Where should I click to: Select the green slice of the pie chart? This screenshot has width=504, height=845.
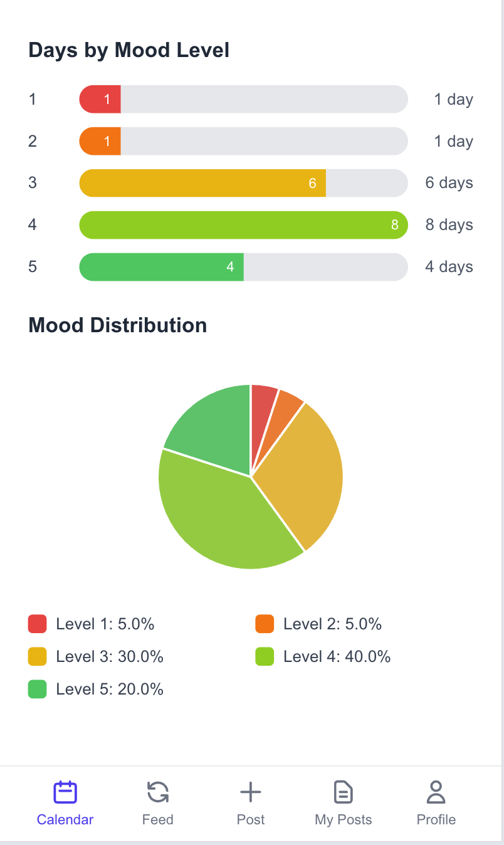[207, 426]
